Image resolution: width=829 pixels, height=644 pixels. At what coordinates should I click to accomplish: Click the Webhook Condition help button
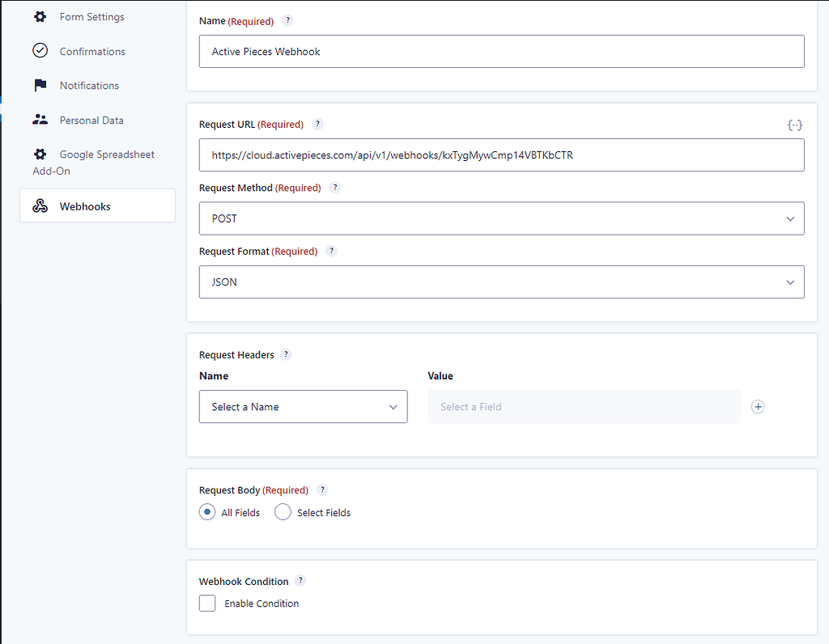(x=300, y=580)
